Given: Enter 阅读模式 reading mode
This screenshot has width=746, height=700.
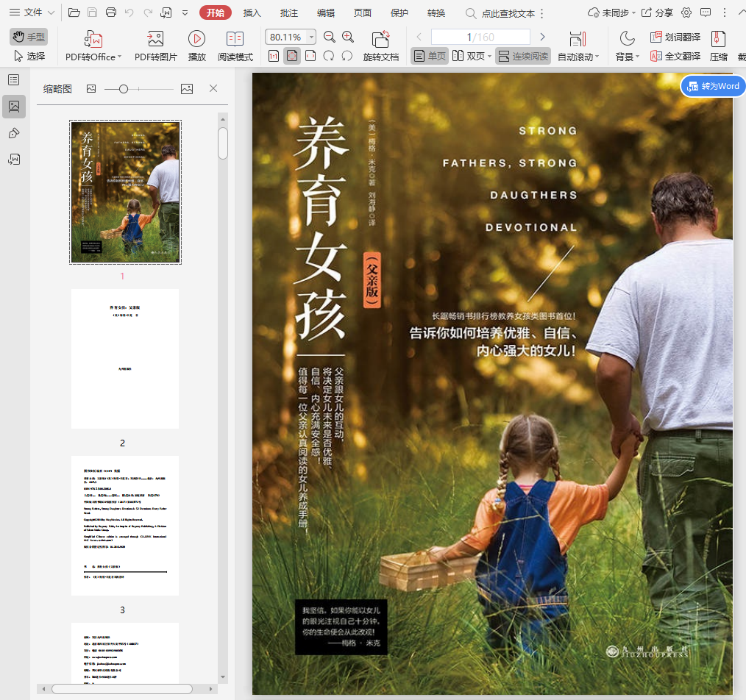Looking at the screenshot, I should tap(235, 40).
